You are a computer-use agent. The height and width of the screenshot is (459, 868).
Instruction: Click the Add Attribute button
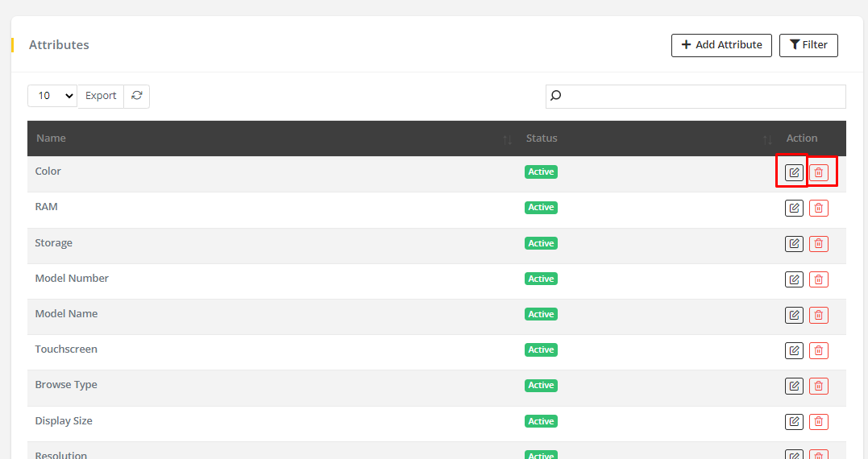721,45
